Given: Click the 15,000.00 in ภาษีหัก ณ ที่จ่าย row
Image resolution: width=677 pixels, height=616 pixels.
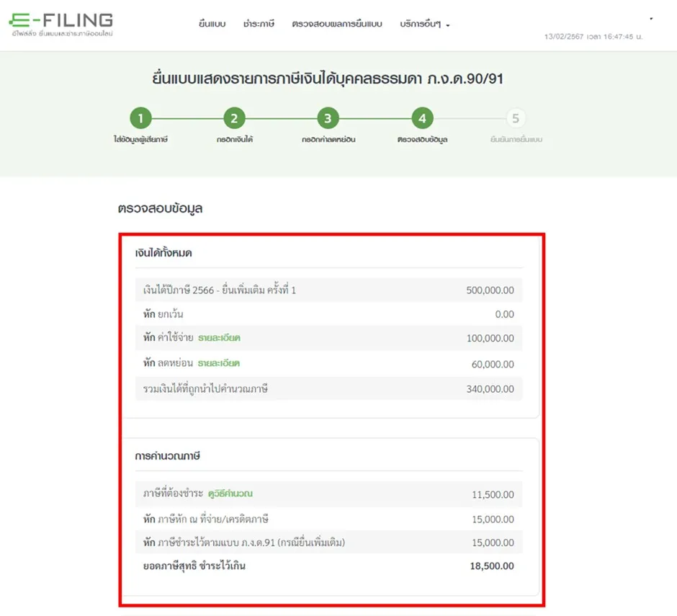Looking at the screenshot, I should point(493,519).
